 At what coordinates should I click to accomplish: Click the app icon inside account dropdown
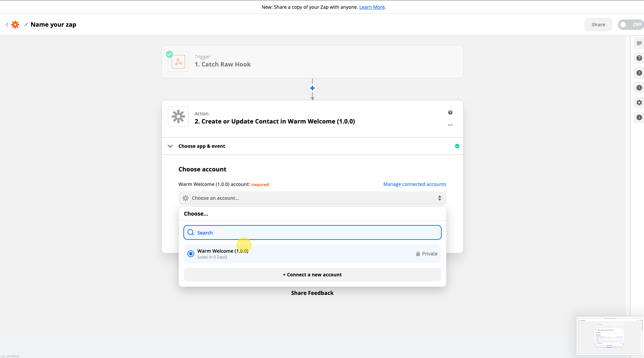pos(185,198)
